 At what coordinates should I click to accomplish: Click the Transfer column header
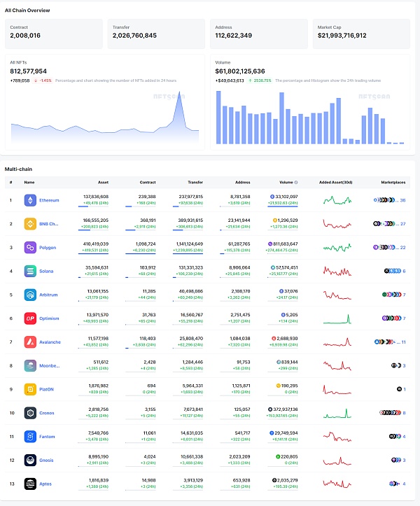[x=195, y=183]
